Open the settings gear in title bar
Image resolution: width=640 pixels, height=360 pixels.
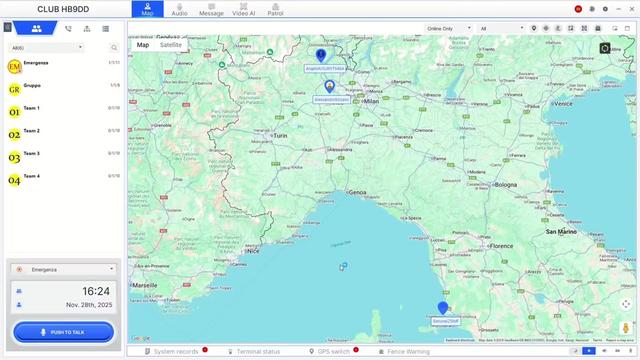(605, 9)
